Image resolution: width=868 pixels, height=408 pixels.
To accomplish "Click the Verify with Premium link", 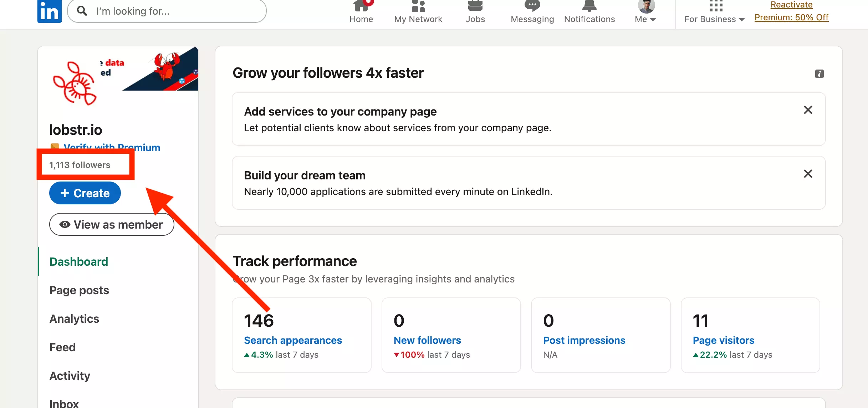I will pos(112,147).
